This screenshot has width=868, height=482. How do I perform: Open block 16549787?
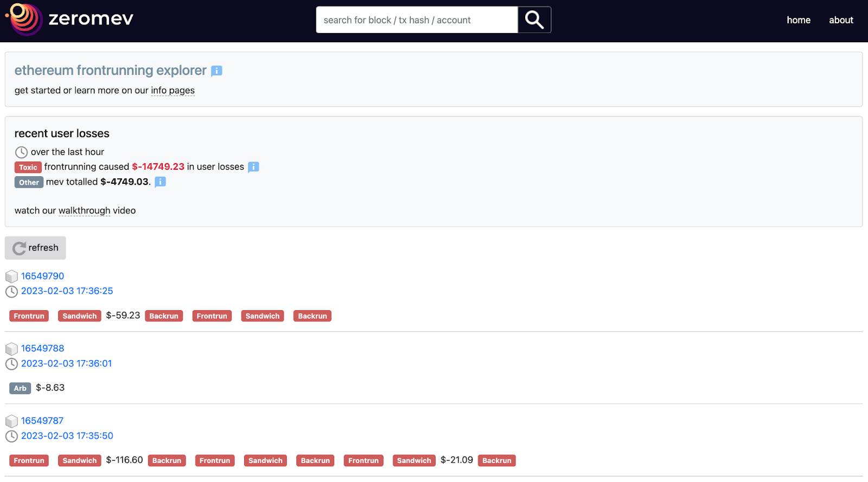tap(42, 421)
